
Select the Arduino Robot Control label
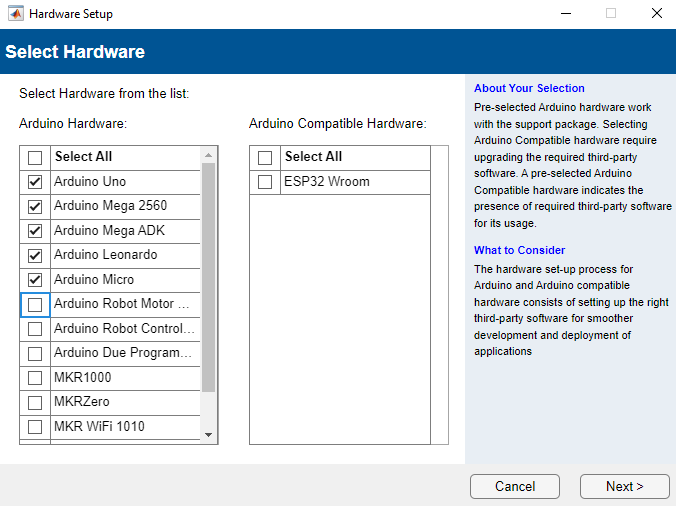tap(124, 329)
